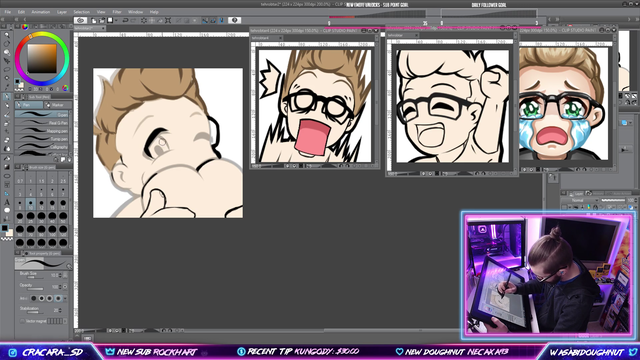Open the Filter menu

tap(117, 12)
